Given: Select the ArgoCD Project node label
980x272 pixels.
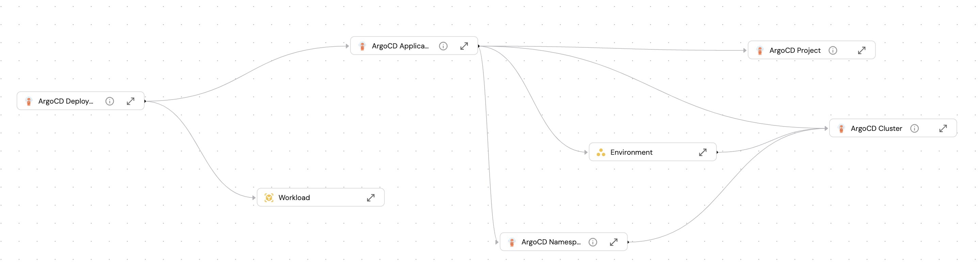Looking at the screenshot, I should click(795, 51).
